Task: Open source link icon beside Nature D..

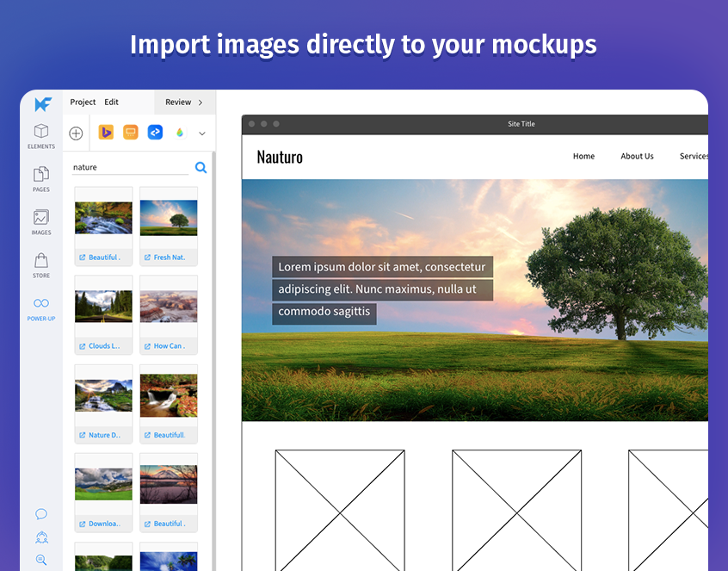Action: (x=82, y=435)
